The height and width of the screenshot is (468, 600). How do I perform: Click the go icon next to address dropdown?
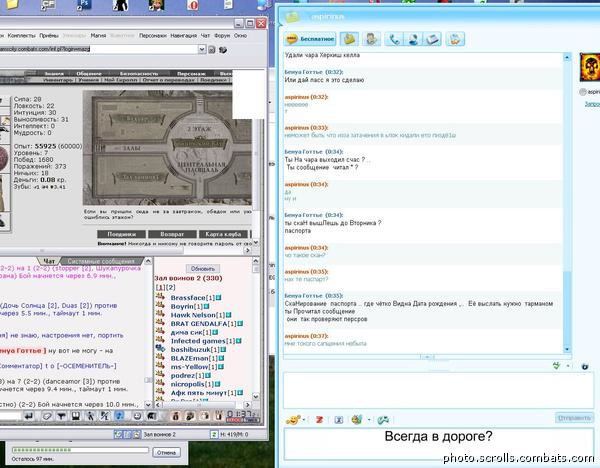[x=212, y=49]
